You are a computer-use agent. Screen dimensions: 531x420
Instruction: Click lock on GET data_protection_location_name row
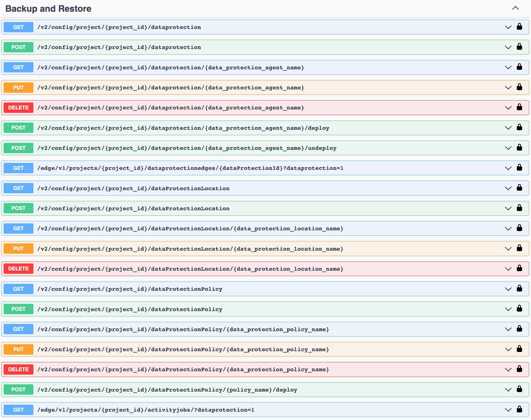(519, 228)
